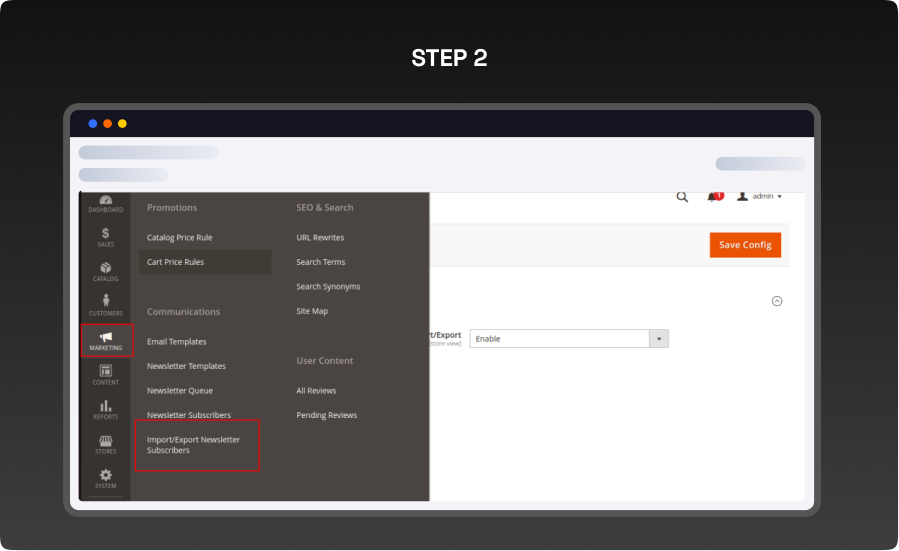Go to Pending Reviews
899x551 pixels.
(327, 415)
